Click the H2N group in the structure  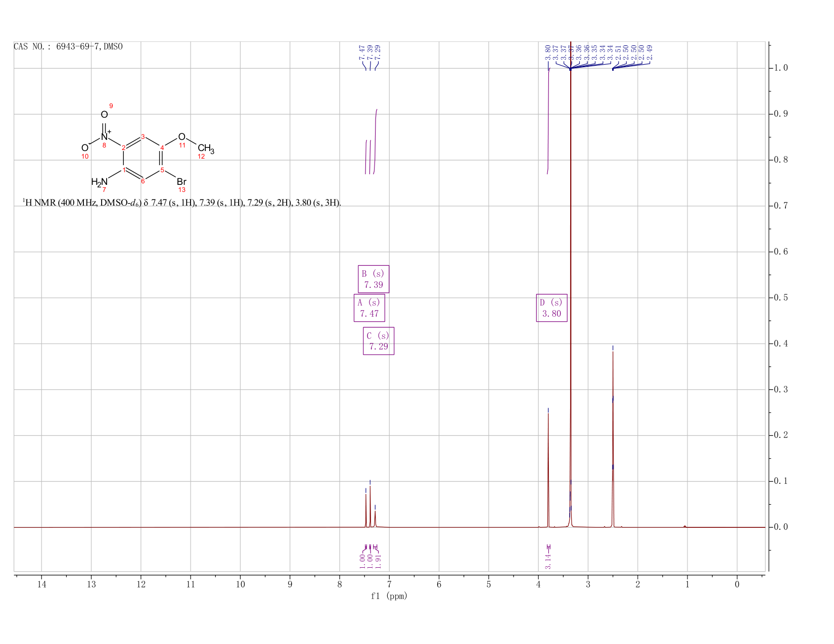pos(100,181)
